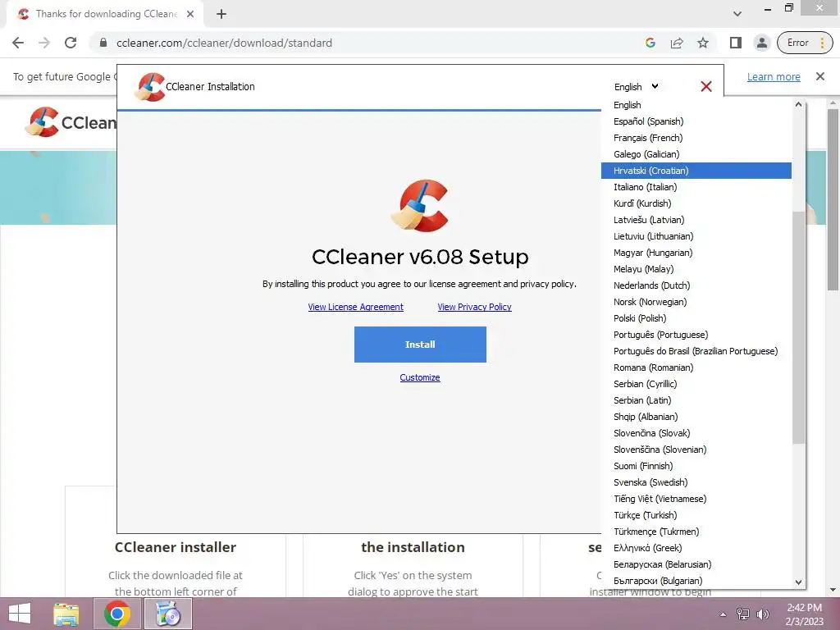Choose Ελληνικά (Greek) option
The height and width of the screenshot is (630, 840).
pyautogui.click(x=696, y=548)
